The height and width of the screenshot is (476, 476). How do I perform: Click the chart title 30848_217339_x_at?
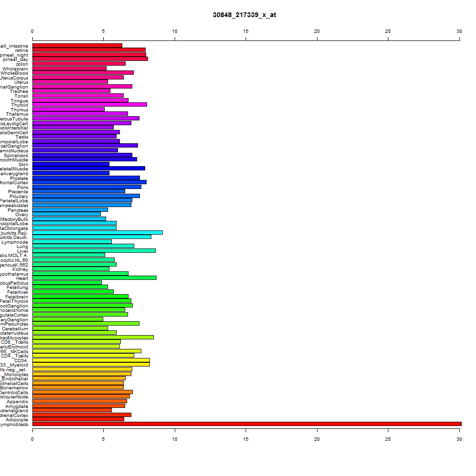pos(244,15)
